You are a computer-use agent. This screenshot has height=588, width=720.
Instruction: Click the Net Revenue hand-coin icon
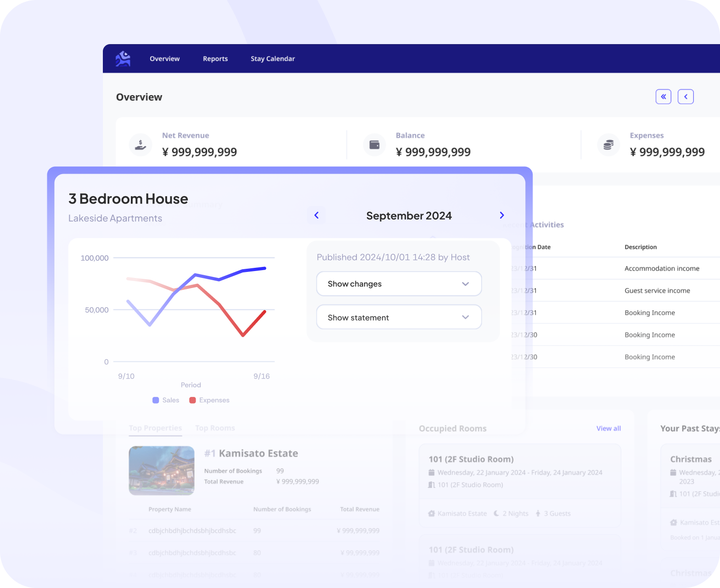pos(141,145)
